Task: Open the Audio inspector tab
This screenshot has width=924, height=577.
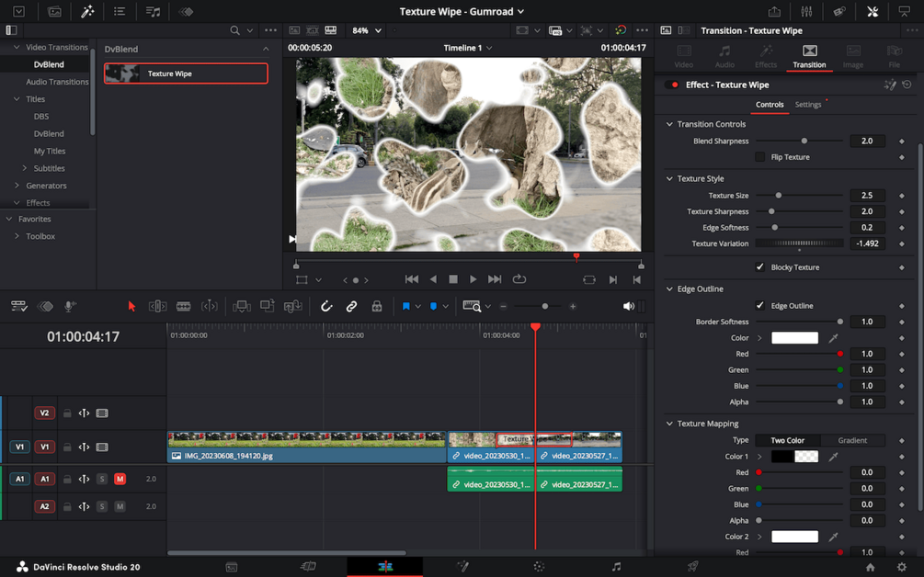Action: pyautogui.click(x=724, y=56)
